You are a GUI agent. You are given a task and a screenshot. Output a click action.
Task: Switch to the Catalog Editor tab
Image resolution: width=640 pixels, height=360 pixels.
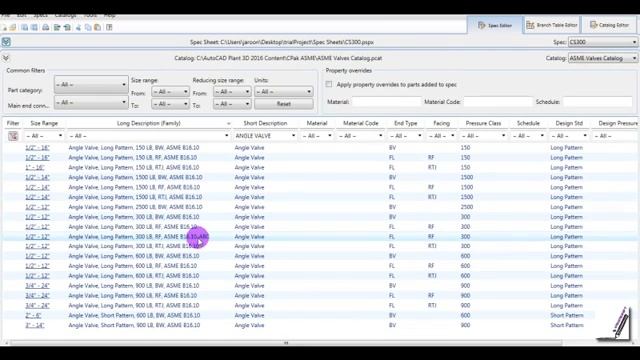(609, 25)
